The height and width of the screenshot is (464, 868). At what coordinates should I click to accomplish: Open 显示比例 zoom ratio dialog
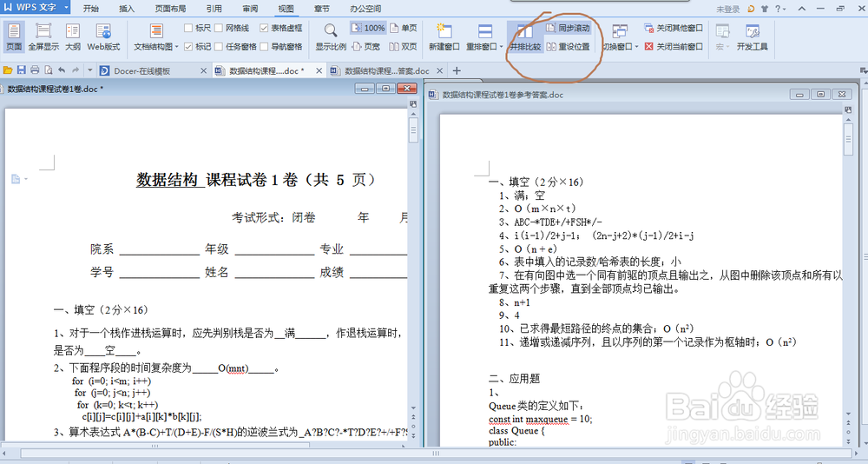[x=331, y=36]
